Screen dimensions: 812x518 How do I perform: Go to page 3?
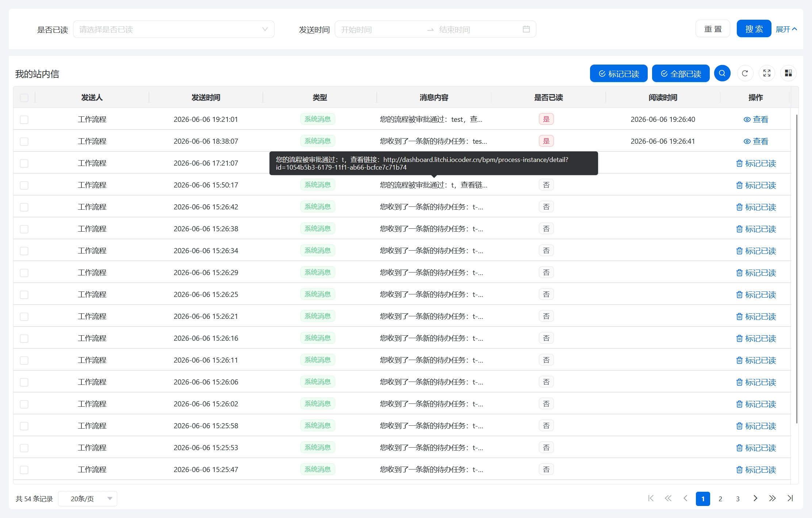[738, 499]
